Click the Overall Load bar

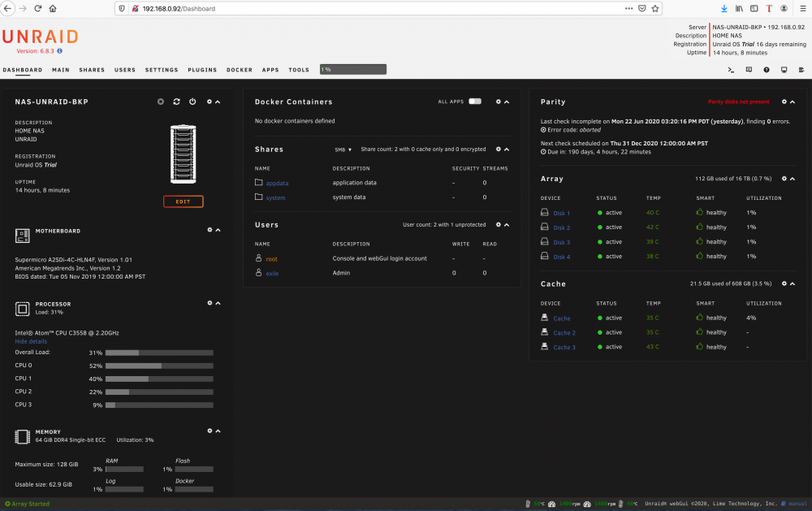[x=159, y=353]
